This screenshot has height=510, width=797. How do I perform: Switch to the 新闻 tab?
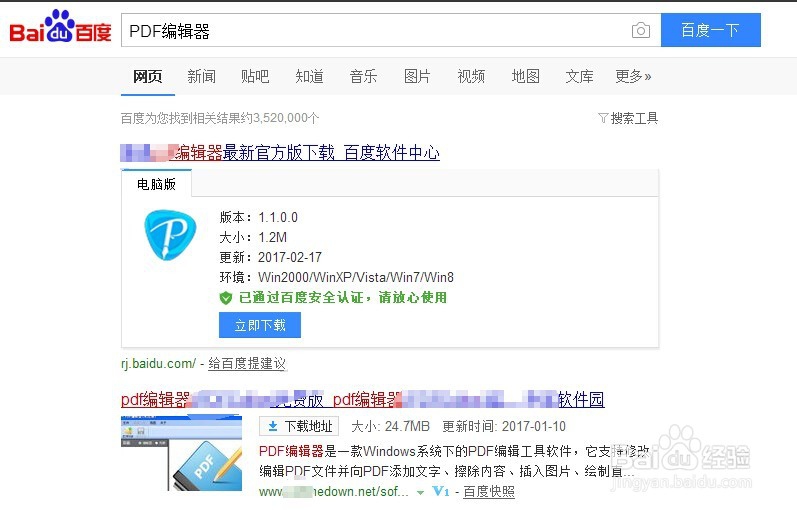(x=201, y=77)
